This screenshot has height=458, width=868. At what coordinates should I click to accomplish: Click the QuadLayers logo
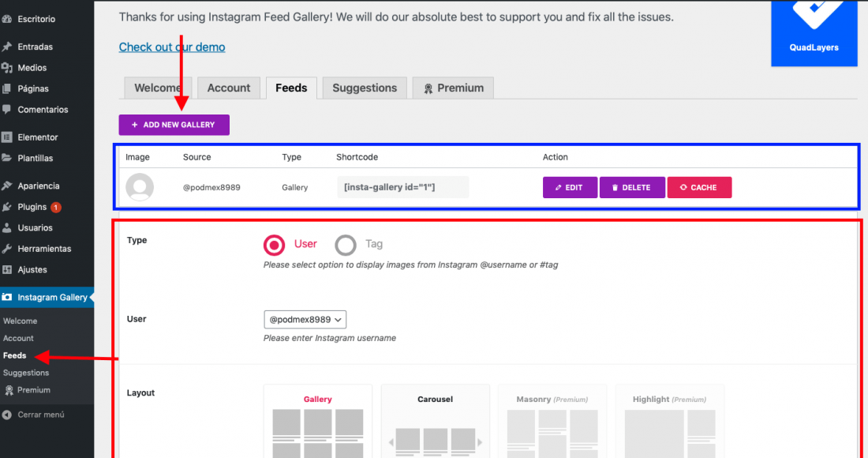coord(814,33)
